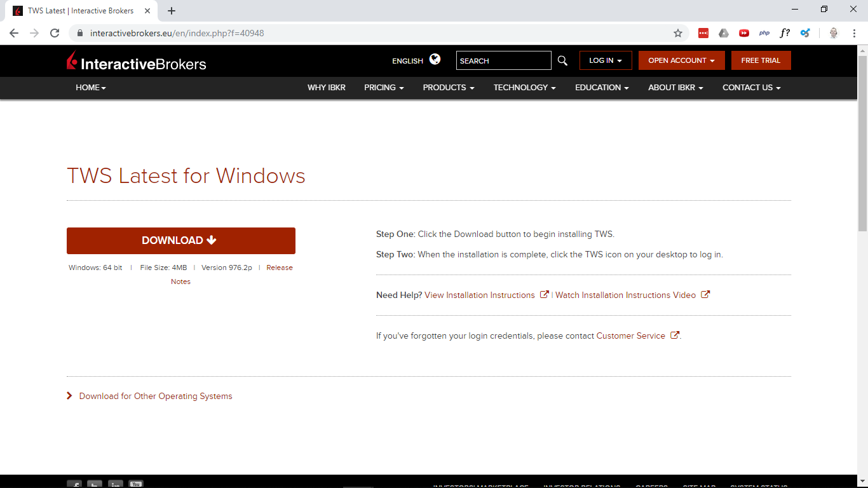The image size is (868, 488).
Task: Switch language via ENGLISH link
Action: coord(407,61)
